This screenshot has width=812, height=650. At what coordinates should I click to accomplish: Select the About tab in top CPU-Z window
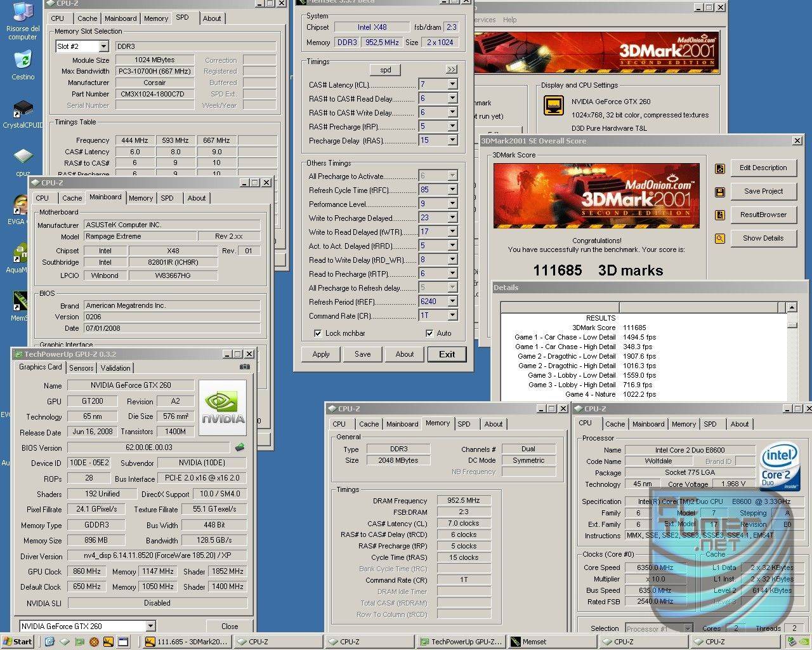[212, 18]
